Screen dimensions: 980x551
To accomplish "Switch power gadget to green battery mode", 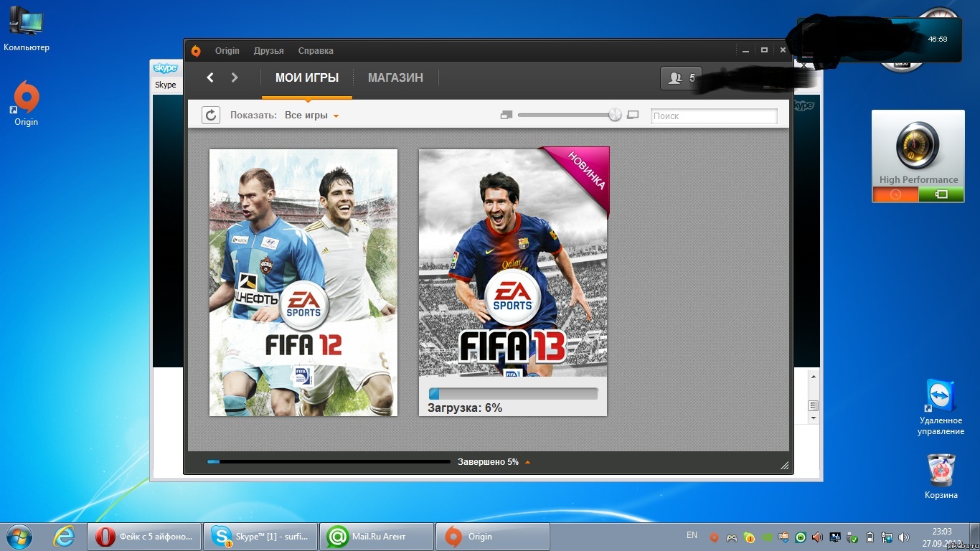I will (x=941, y=194).
